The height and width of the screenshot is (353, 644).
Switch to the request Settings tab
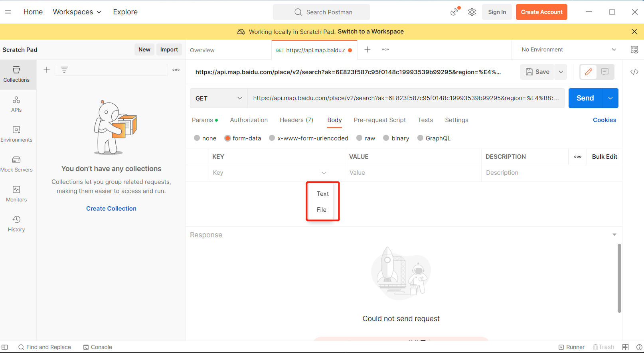pos(456,120)
